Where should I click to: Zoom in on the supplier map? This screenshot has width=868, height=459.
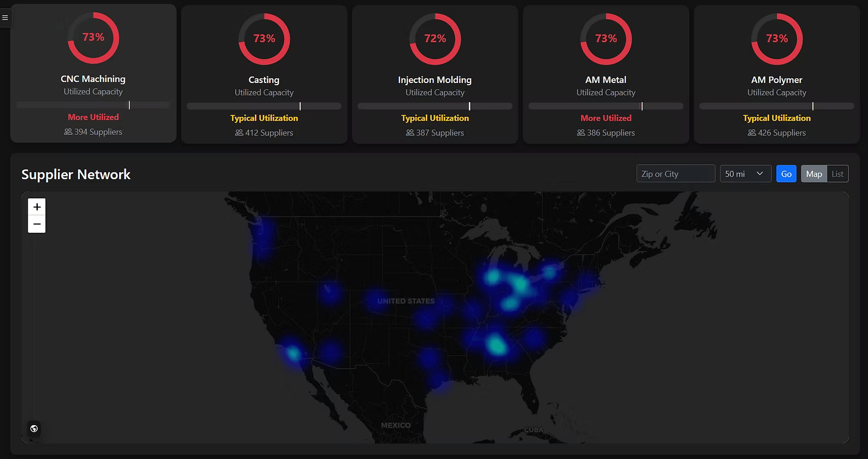(x=37, y=207)
